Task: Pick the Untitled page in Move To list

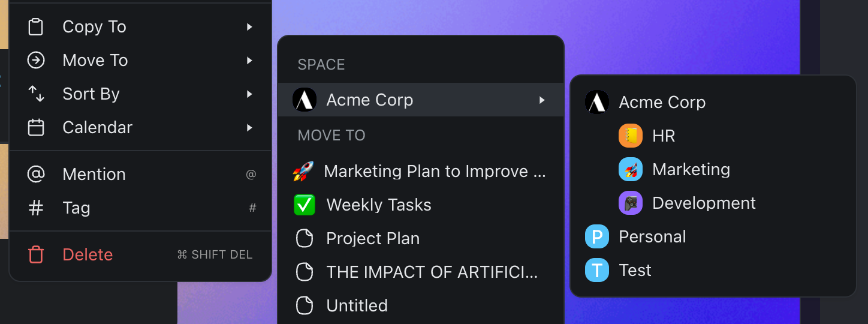Action: [x=357, y=306]
